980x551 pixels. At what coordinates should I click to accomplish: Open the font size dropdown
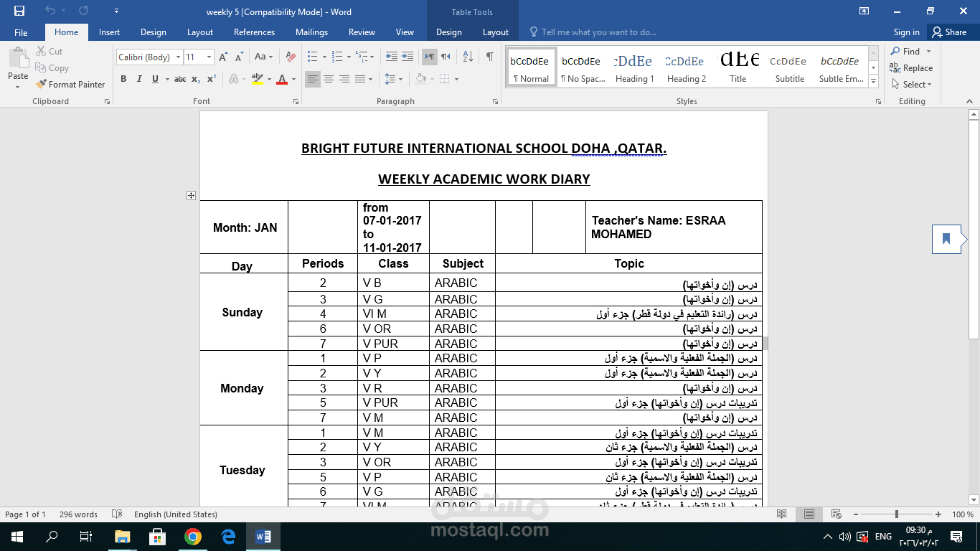(209, 57)
